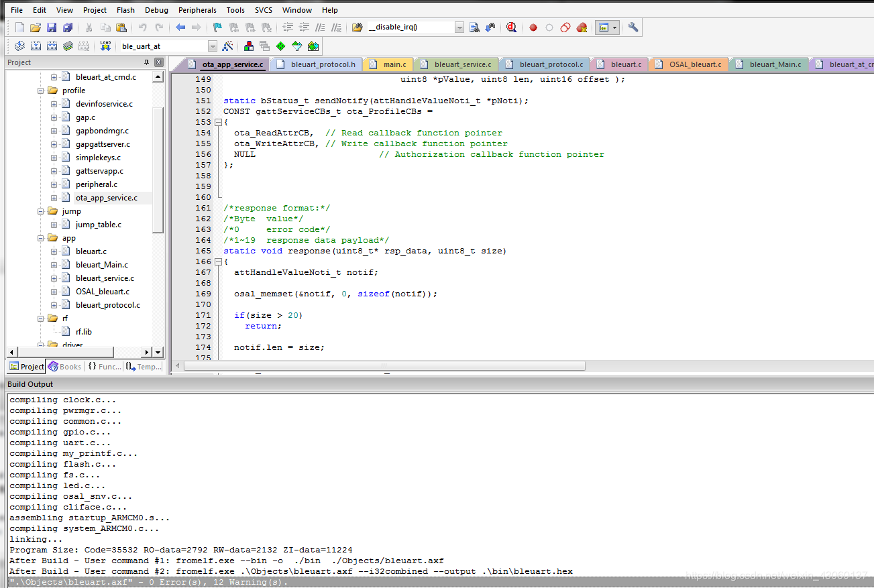The height and width of the screenshot is (588, 874).
Task: Click the Rebuild all target files icon
Action: click(x=52, y=46)
